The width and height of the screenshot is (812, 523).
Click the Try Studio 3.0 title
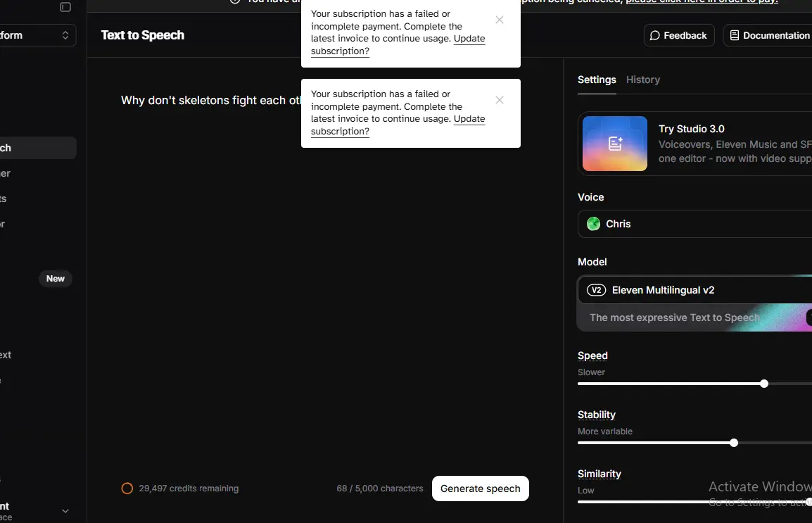pos(692,129)
